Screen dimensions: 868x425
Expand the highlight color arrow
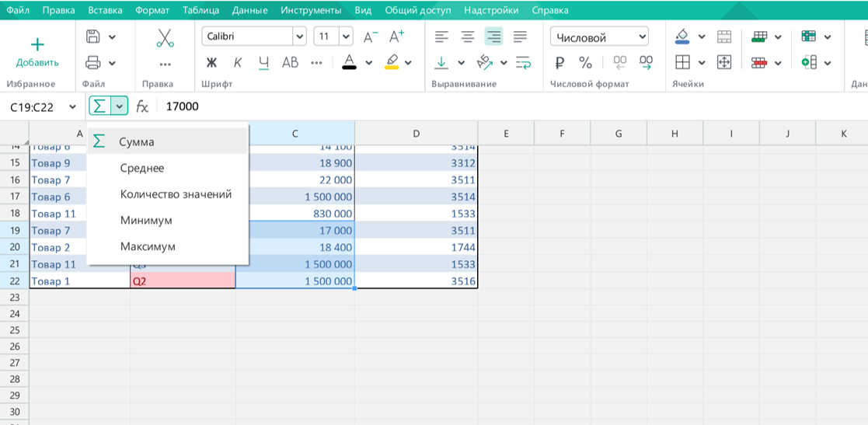pyautogui.click(x=409, y=62)
